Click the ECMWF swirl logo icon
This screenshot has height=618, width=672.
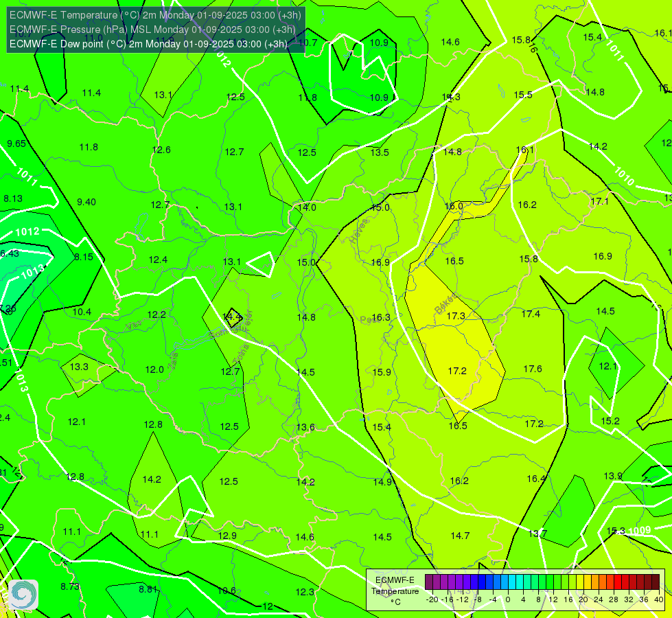click(x=23, y=595)
